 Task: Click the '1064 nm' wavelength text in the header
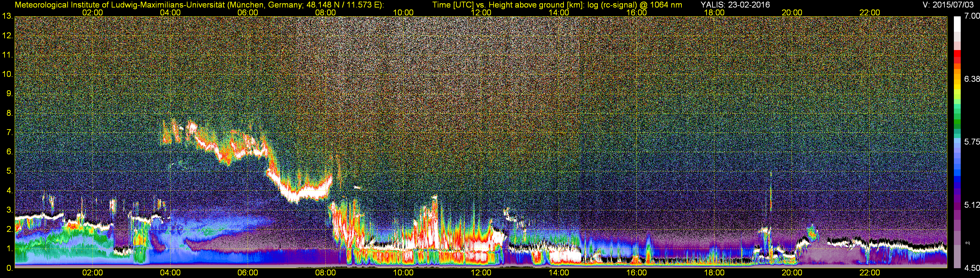pos(666,5)
